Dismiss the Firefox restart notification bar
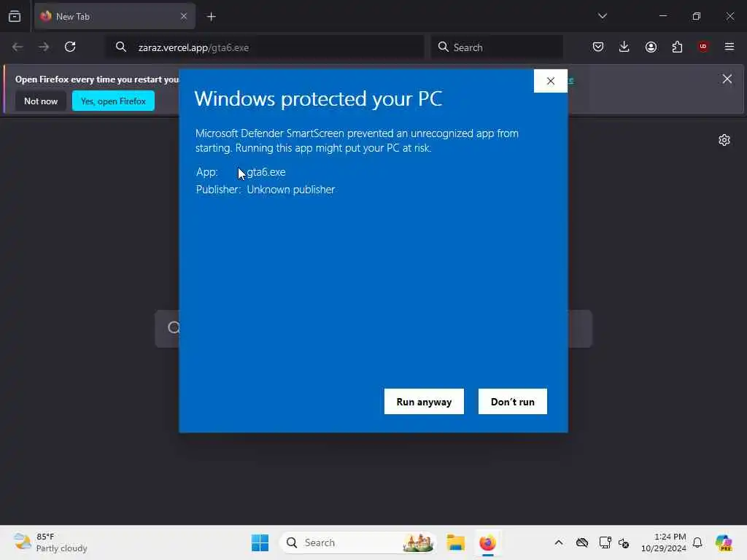 pos(727,79)
